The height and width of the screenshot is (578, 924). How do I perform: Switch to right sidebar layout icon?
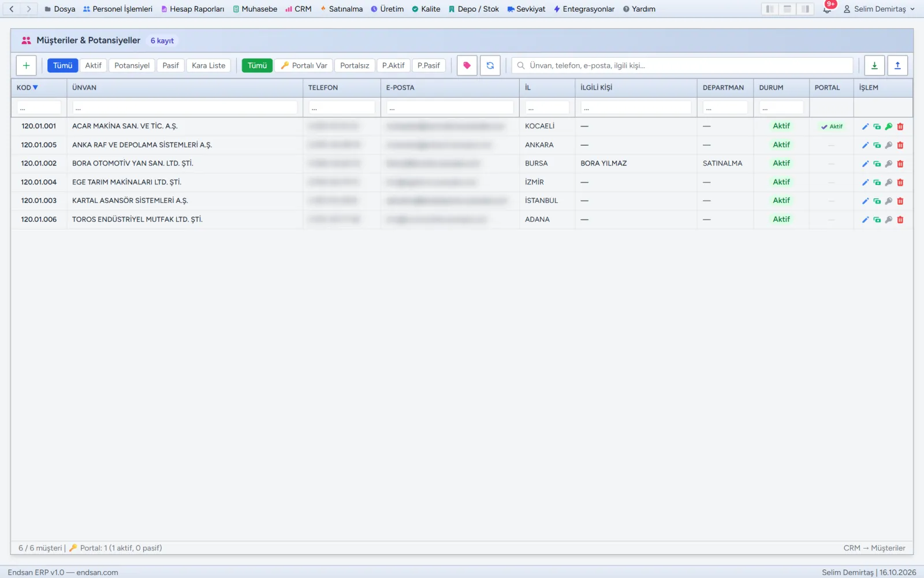coord(805,9)
